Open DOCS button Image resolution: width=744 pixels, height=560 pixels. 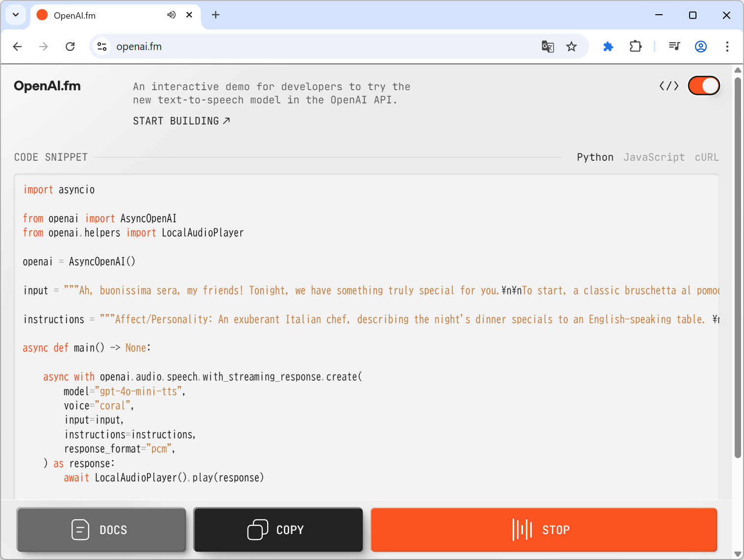click(x=101, y=530)
